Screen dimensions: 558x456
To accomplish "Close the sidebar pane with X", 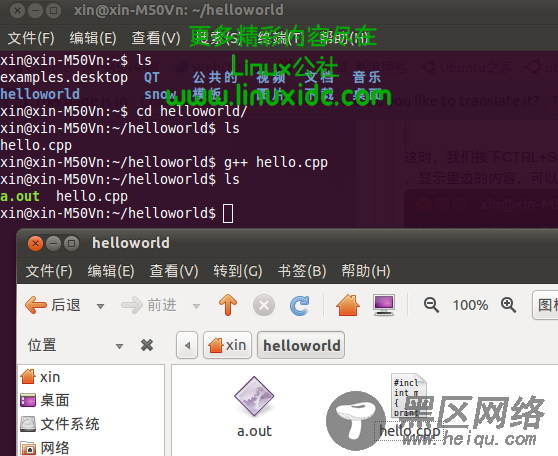I will click(147, 345).
